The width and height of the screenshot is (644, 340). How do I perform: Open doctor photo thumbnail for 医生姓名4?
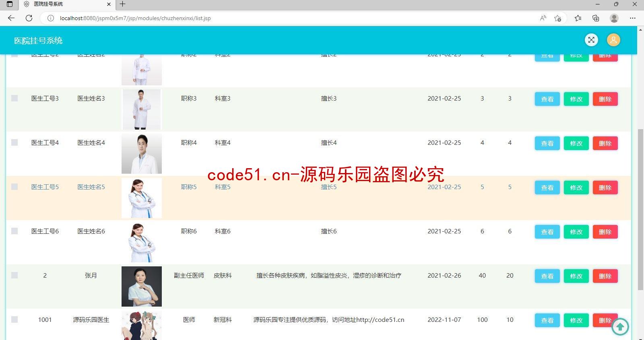(x=142, y=154)
